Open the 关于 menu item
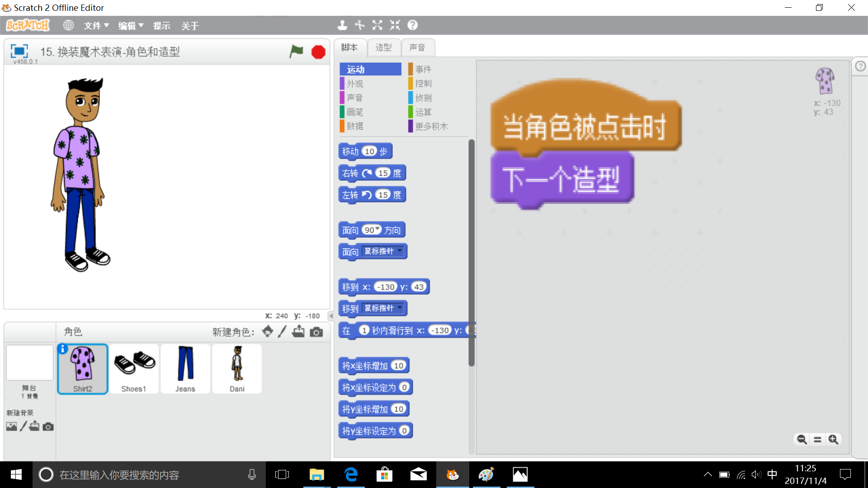868x488 pixels. (x=190, y=26)
